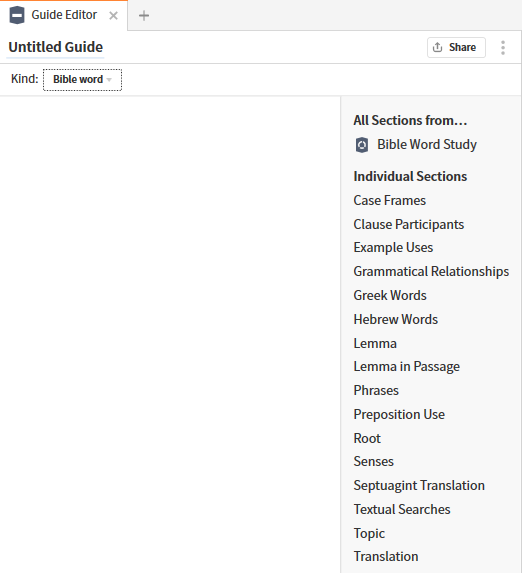Add the Grammatical Relationships section
Image resolution: width=522 pixels, height=573 pixels.
pyautogui.click(x=431, y=272)
